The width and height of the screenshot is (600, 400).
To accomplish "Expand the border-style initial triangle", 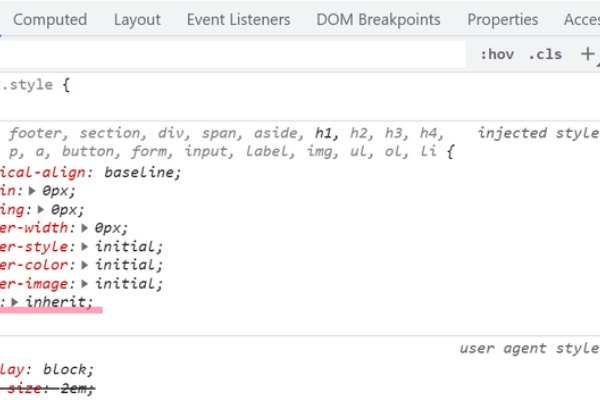I will [x=85, y=247].
